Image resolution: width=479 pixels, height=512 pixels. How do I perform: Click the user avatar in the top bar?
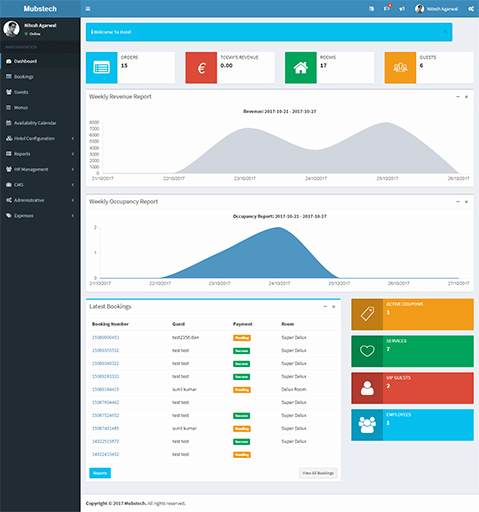tap(419, 9)
